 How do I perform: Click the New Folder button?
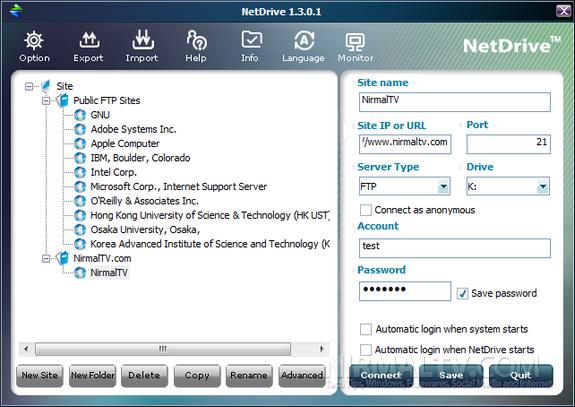click(92, 375)
